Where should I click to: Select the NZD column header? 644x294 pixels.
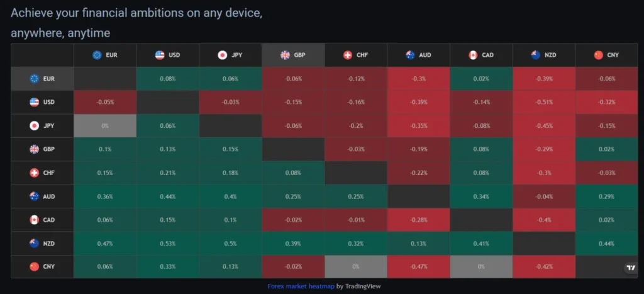(544, 55)
